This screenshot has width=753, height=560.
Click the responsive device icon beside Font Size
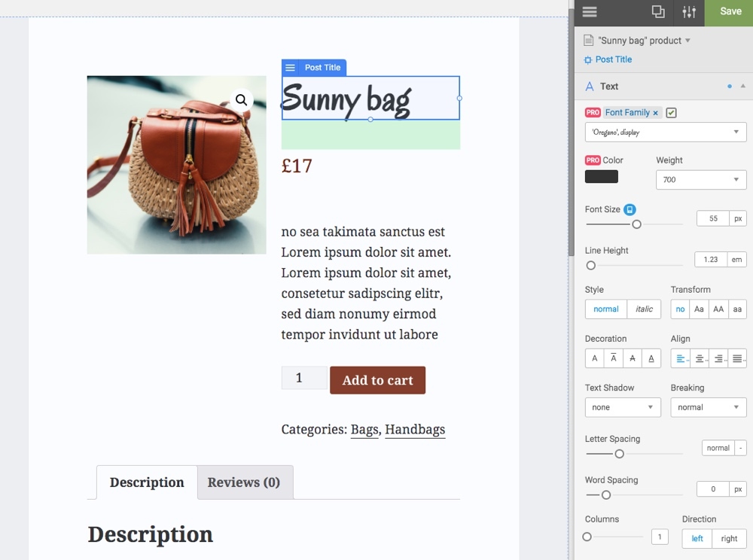(x=630, y=210)
